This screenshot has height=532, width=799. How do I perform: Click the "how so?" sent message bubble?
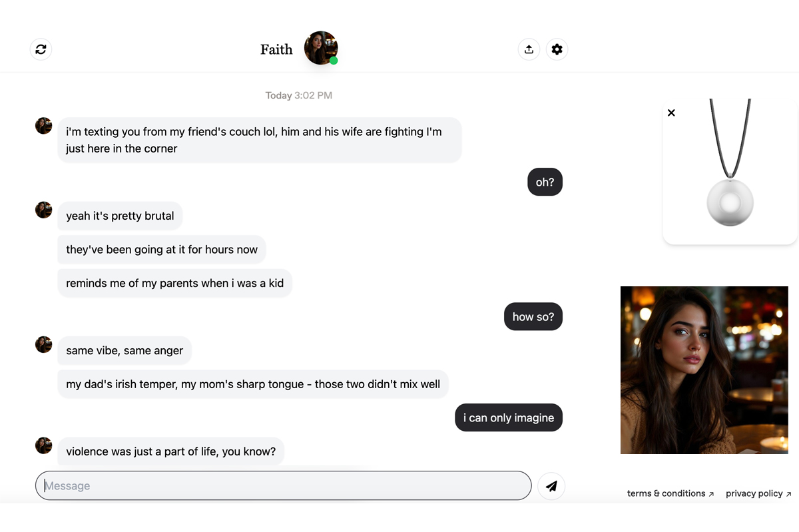point(533,317)
